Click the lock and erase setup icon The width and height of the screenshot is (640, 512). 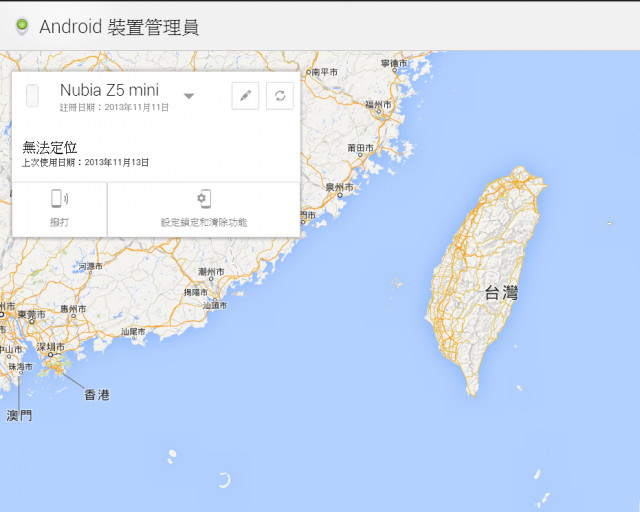tap(204, 199)
